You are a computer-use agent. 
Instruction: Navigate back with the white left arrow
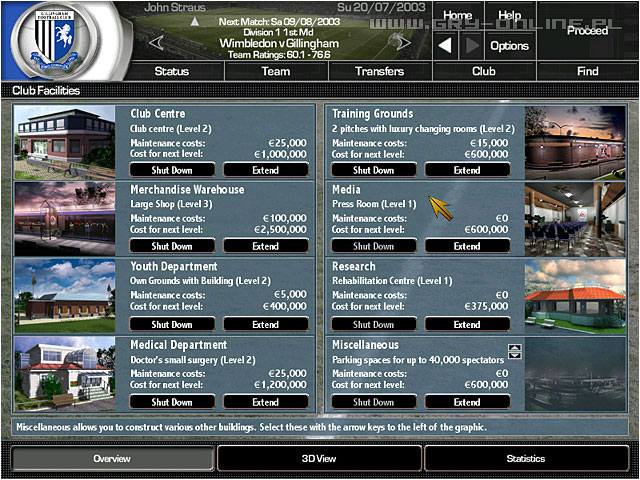click(x=446, y=45)
